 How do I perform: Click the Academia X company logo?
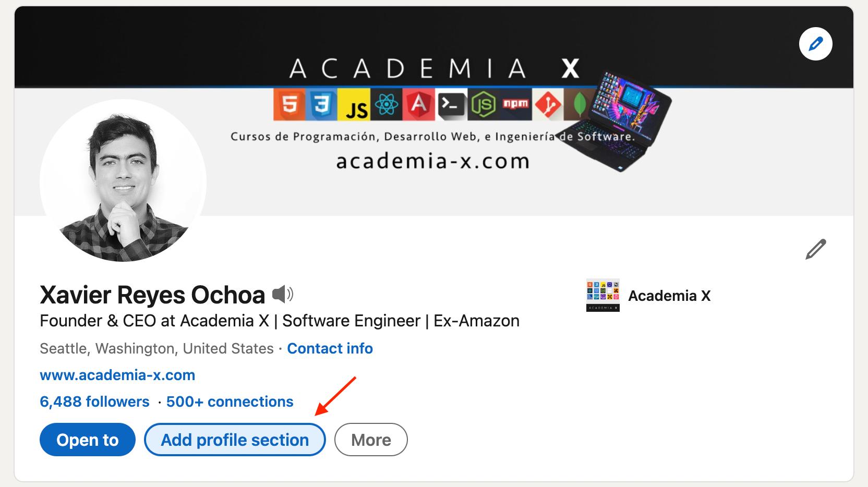point(603,295)
